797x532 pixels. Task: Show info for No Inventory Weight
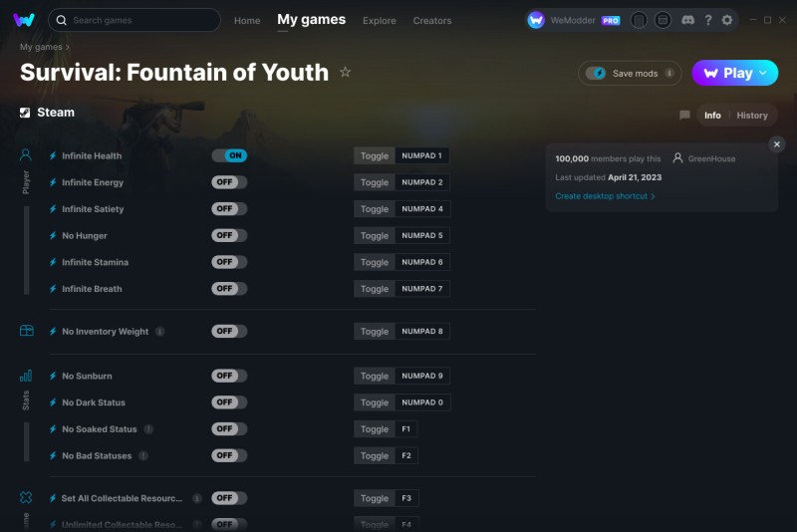point(160,332)
